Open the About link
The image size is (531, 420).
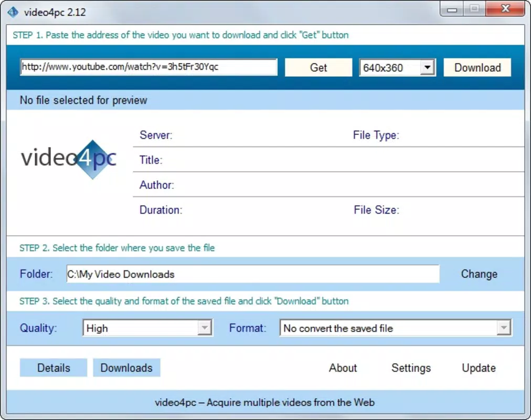tap(343, 368)
